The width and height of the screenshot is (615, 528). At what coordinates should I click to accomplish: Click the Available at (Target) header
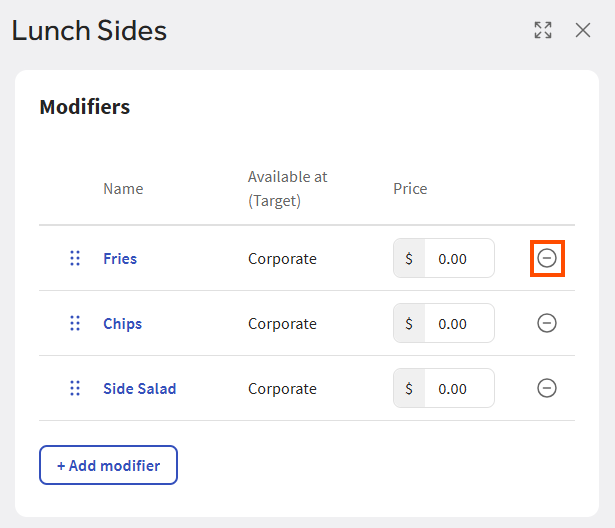tap(287, 188)
